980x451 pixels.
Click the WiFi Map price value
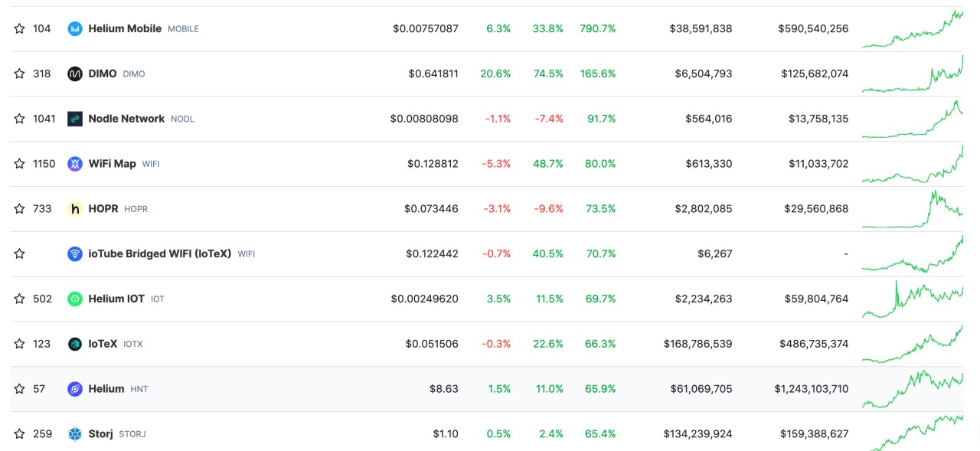coord(433,164)
